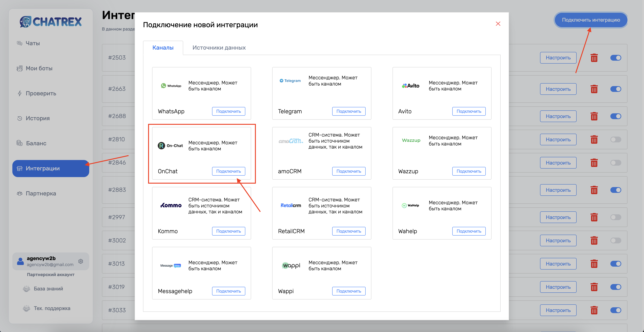
Task: Connect the WhatsApp channel
Action: click(228, 111)
